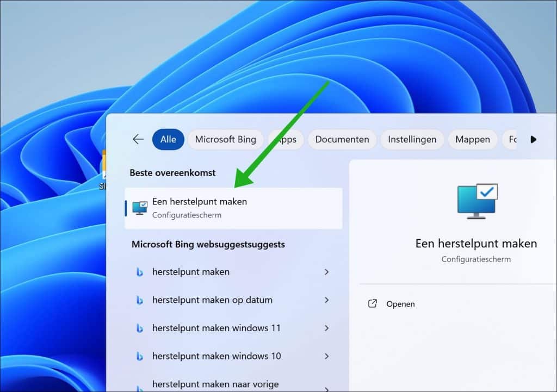The width and height of the screenshot is (557, 392).
Task: Click Openen in the preview pane
Action: [x=400, y=304]
